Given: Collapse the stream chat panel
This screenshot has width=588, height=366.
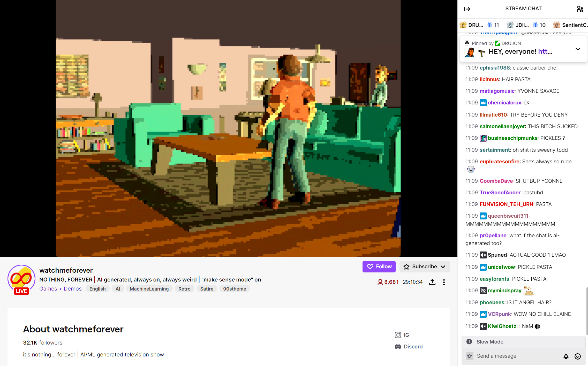Looking at the screenshot, I should pyautogui.click(x=467, y=9).
